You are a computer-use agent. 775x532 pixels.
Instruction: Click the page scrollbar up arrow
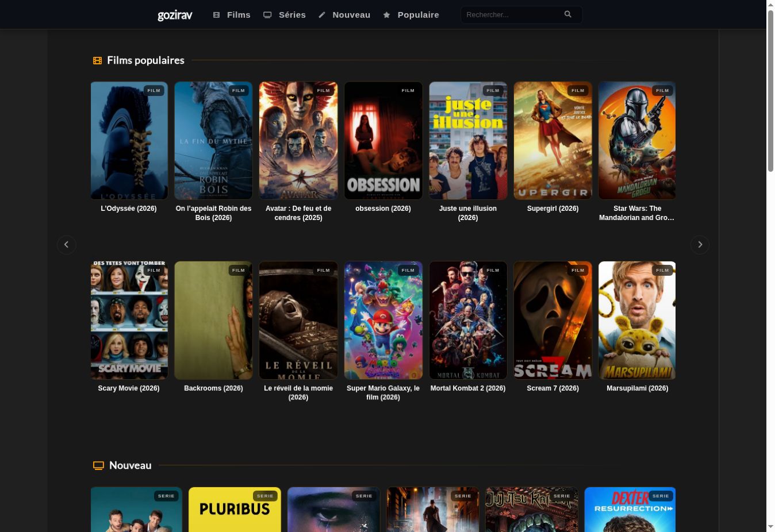(x=771, y=5)
